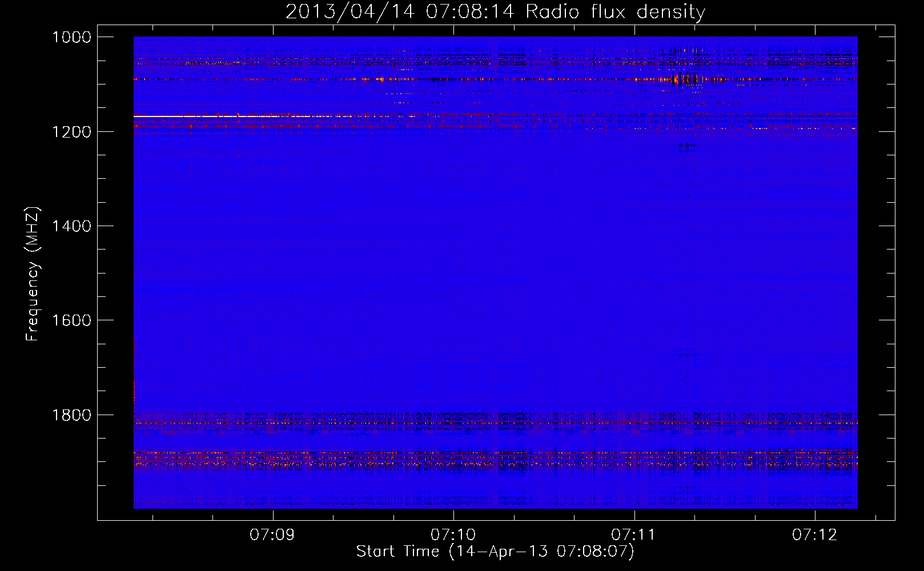Click the 1200 frequency tick label

tap(71, 132)
